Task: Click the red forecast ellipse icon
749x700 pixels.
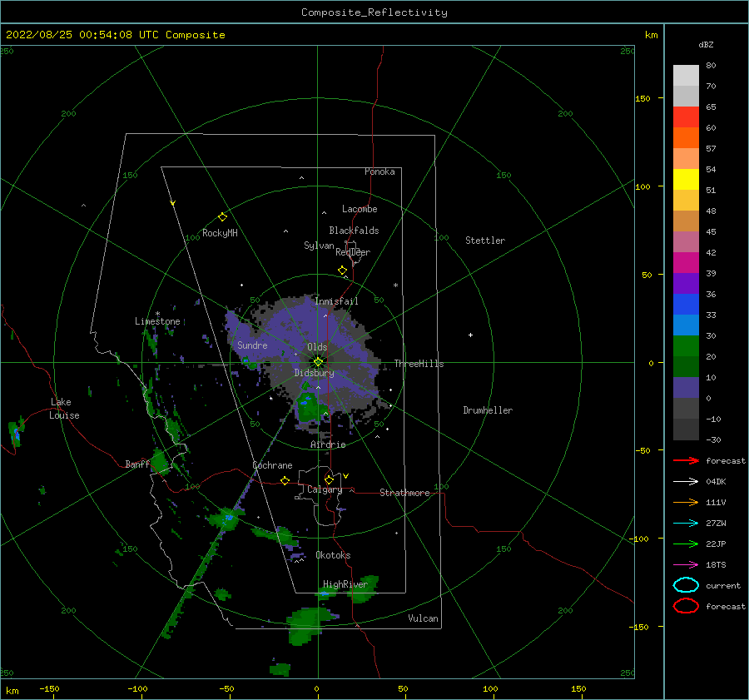Action: point(686,606)
